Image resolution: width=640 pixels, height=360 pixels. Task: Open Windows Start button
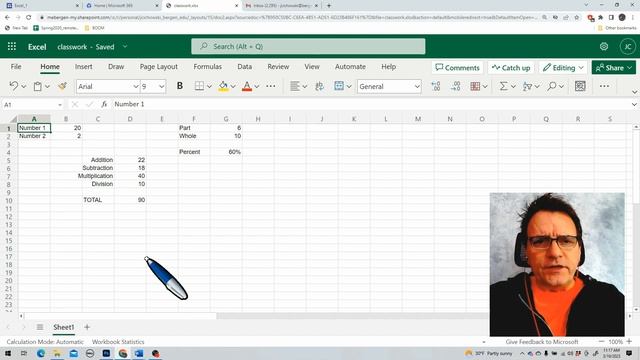pos(8,353)
